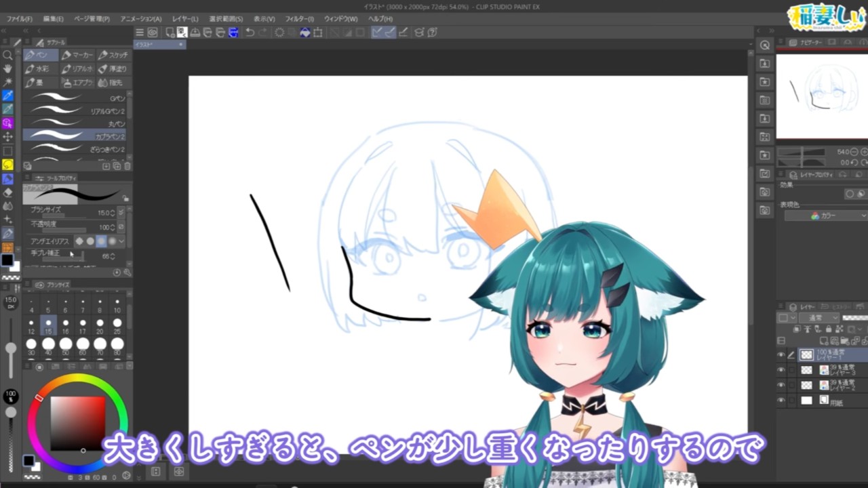Select the 3D object operation tool
Viewport: 868px width, 488px height.
pos(8,123)
